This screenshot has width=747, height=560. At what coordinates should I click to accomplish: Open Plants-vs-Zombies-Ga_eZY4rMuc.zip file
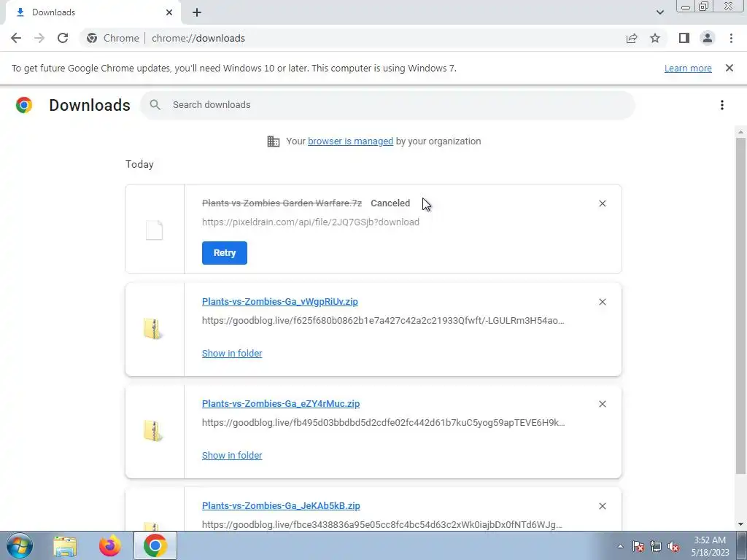pos(281,404)
